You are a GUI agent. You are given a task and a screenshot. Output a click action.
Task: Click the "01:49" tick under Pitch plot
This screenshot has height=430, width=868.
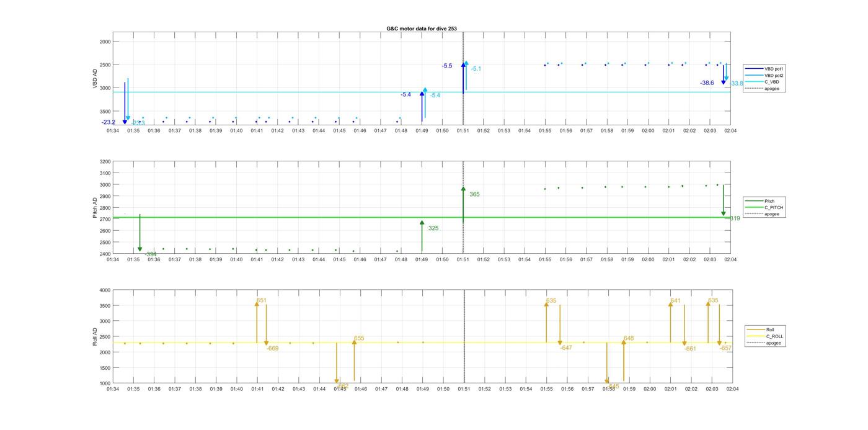422,259
